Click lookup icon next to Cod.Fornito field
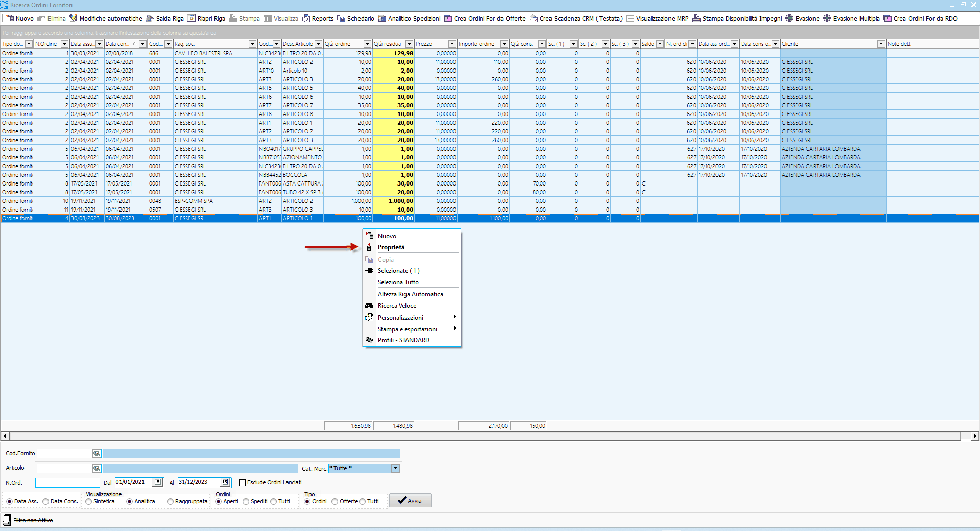 97,453
